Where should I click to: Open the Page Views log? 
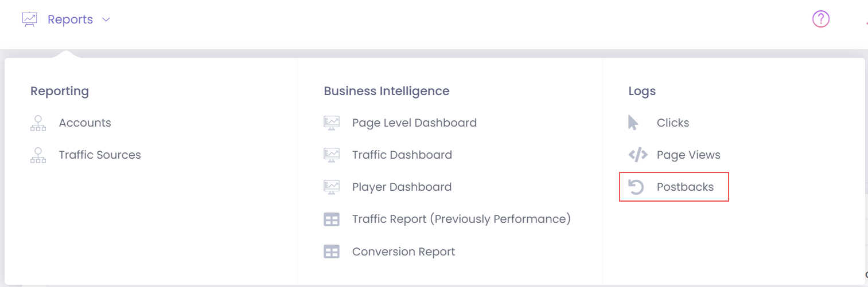tap(688, 155)
